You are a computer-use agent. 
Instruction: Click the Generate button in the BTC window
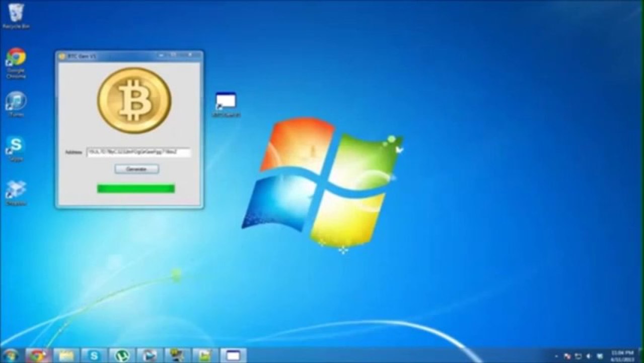click(136, 169)
